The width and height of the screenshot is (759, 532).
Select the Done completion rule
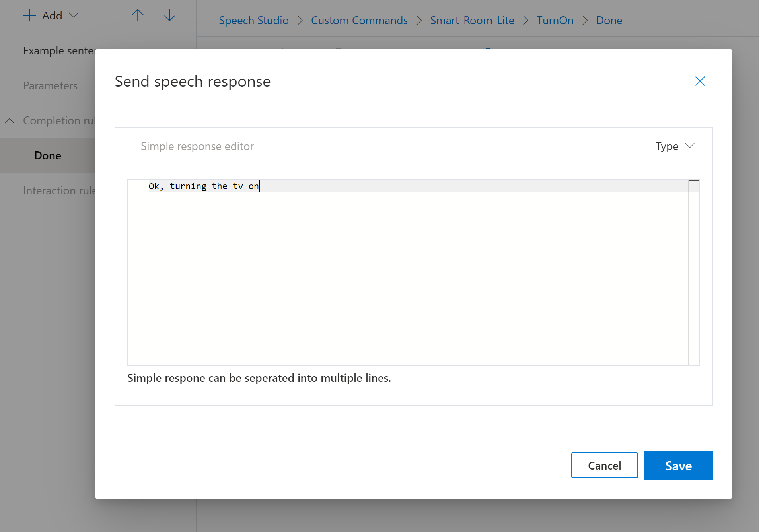coord(48,155)
